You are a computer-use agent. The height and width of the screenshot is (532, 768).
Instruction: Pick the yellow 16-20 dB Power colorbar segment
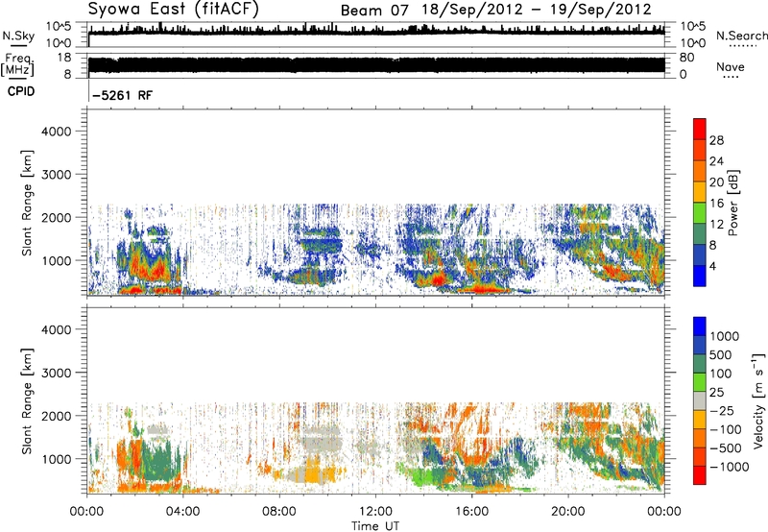(700, 192)
